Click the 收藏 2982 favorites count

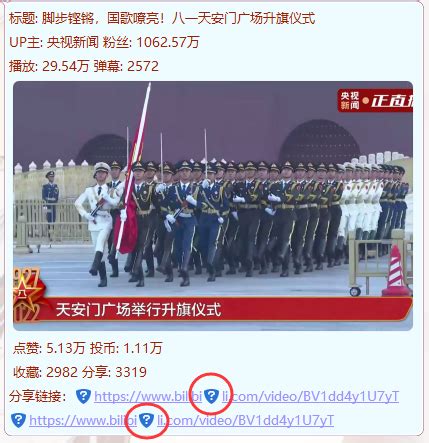pos(45,372)
